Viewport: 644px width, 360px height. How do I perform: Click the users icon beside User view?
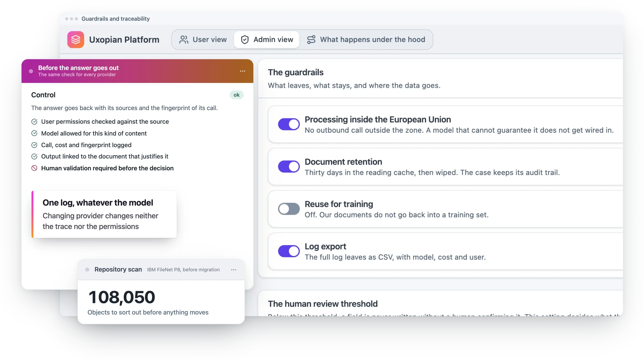(x=184, y=40)
